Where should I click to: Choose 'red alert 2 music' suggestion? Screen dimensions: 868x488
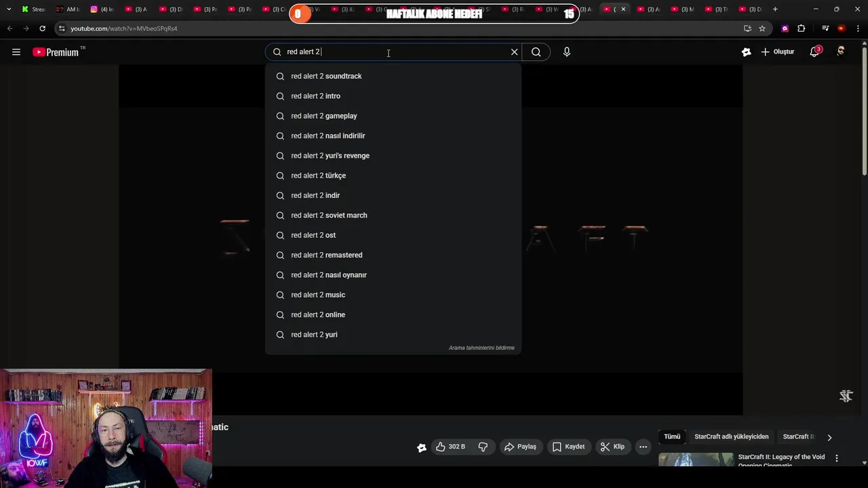(393, 295)
